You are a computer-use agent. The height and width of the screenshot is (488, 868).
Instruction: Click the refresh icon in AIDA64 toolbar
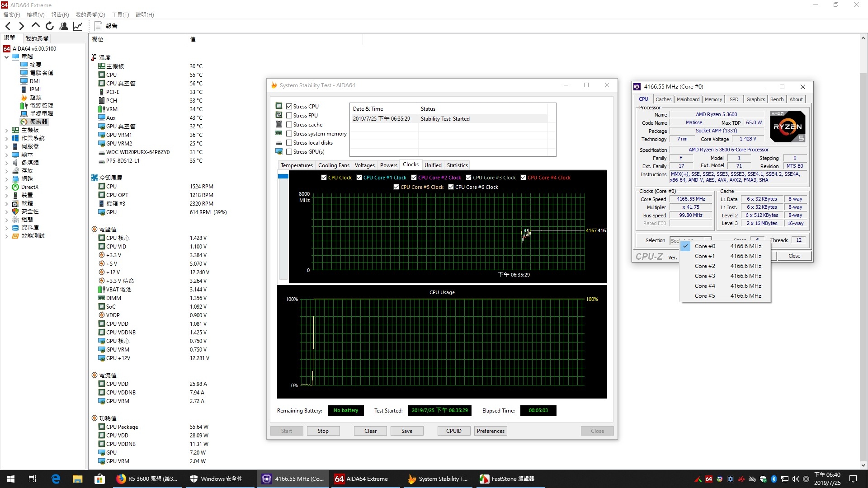click(50, 26)
